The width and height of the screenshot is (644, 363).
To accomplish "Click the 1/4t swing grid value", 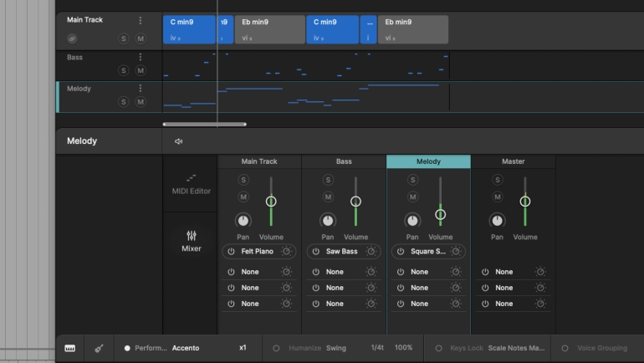I will (x=377, y=348).
